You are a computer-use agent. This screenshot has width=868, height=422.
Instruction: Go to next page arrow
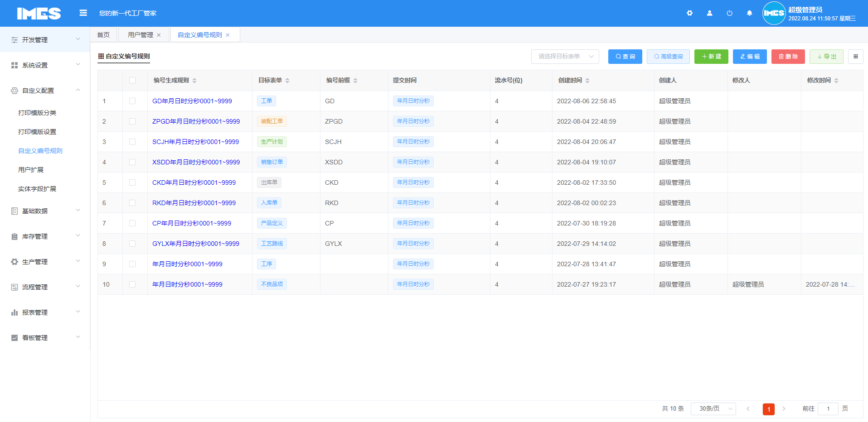coord(784,409)
